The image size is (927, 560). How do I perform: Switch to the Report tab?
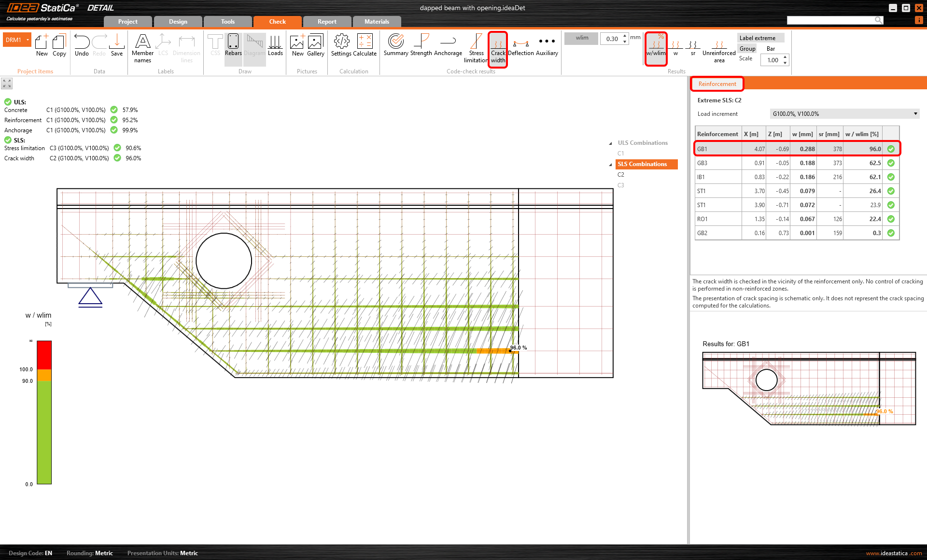(x=327, y=22)
